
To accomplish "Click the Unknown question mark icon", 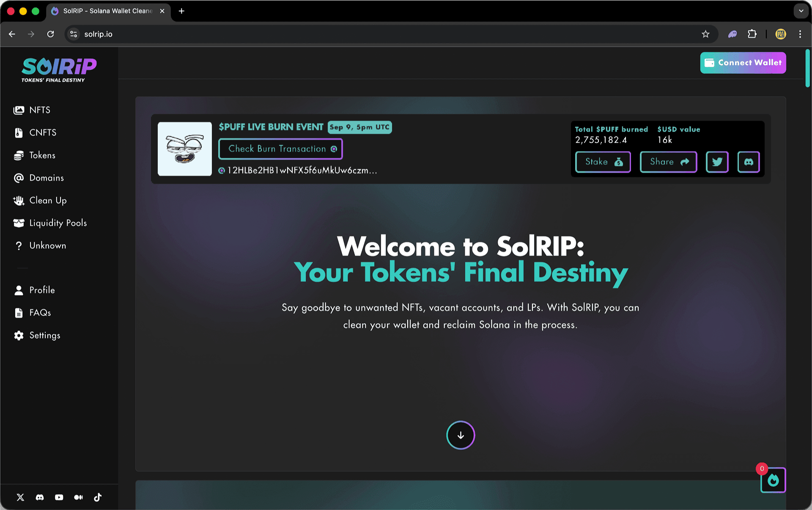I will (x=19, y=246).
